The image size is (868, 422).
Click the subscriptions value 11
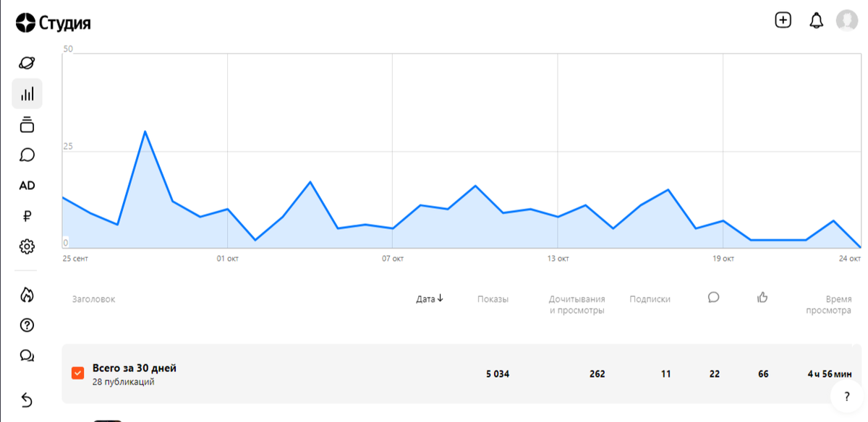pos(665,374)
